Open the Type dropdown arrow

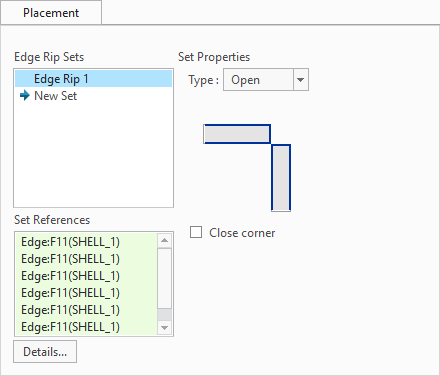(x=301, y=80)
